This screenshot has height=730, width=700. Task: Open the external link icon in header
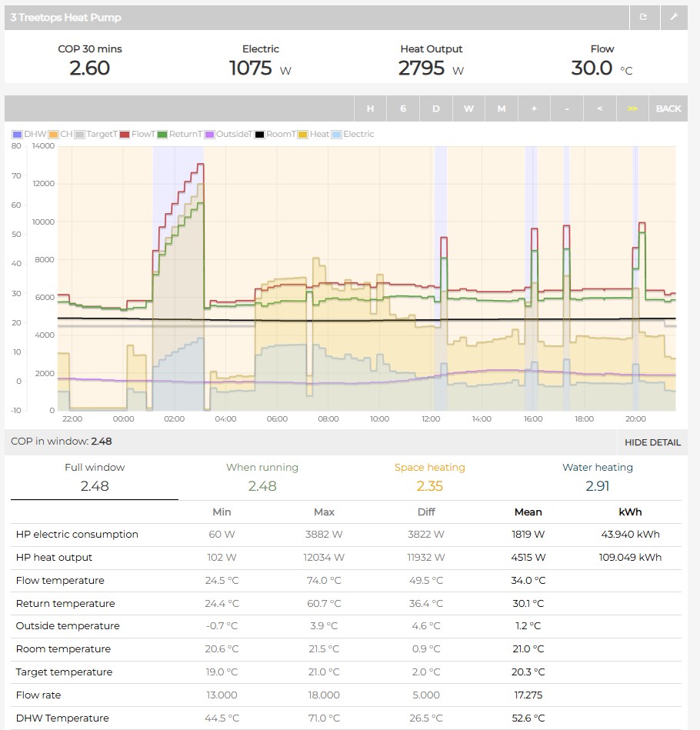click(644, 18)
